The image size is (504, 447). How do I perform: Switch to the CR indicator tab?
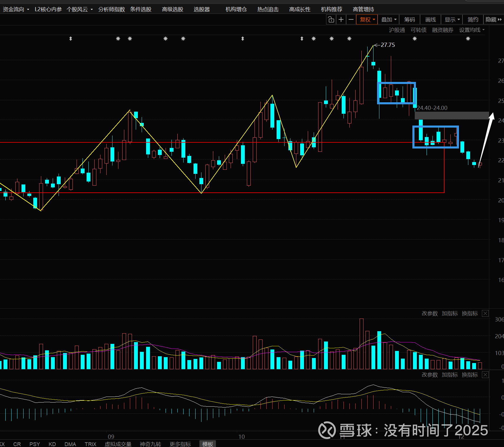[x=17, y=444]
